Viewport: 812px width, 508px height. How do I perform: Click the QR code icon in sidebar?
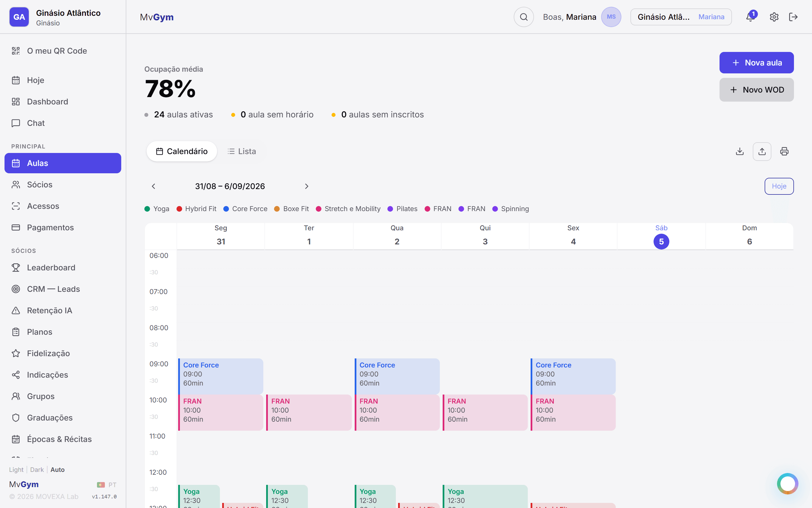pos(16,51)
